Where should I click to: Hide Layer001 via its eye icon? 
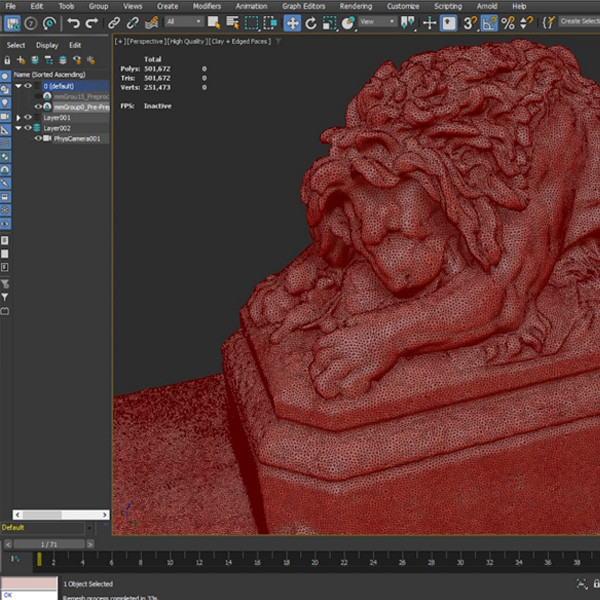(28, 117)
